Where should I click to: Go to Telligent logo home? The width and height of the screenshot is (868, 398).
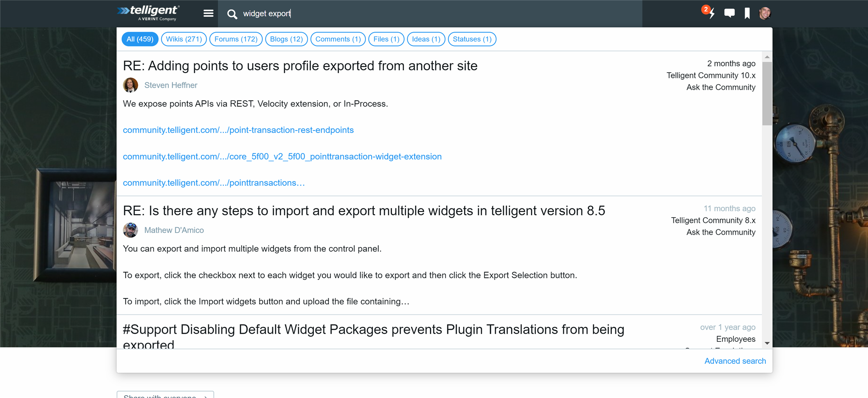pos(149,13)
